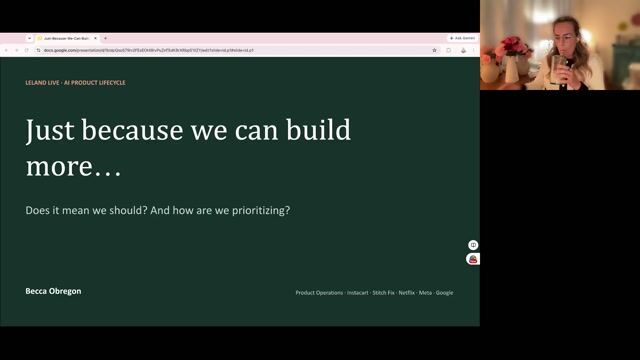Screen dimensions: 640x360
Task: Reload the current page
Action: click(27, 50)
